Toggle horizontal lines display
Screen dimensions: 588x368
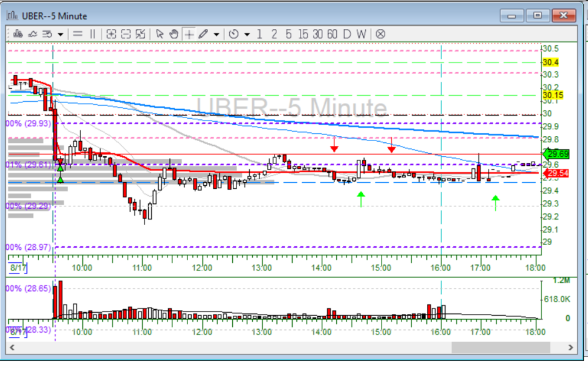pos(78,34)
